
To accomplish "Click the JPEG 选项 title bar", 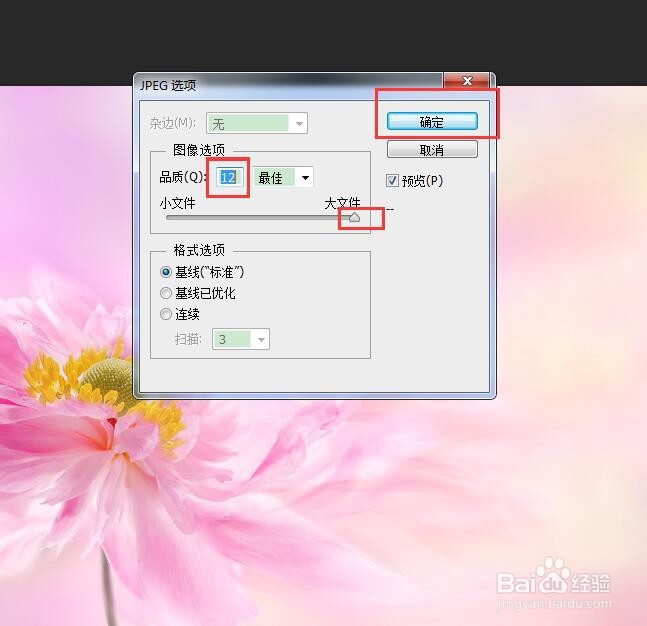I will click(x=289, y=85).
